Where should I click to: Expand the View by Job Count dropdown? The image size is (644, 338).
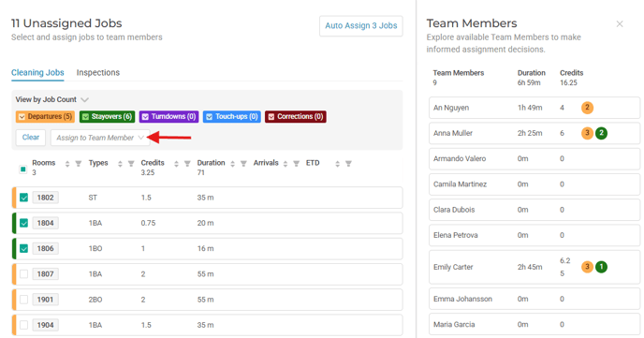(x=51, y=99)
